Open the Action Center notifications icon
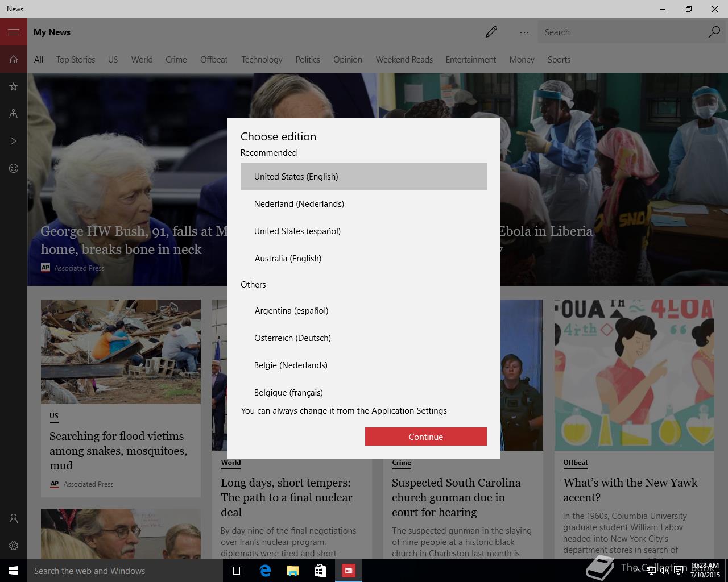The width and height of the screenshot is (728, 582). pyautogui.click(x=679, y=571)
